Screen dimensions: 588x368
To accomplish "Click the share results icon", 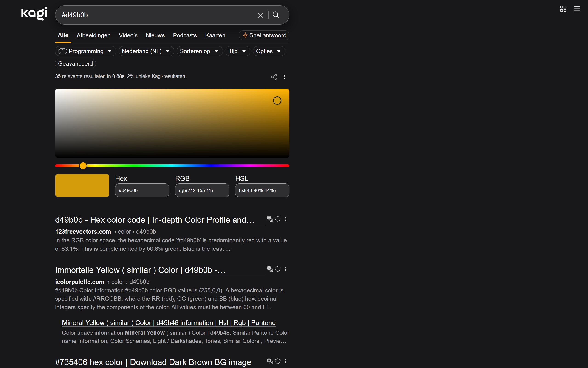I will [x=274, y=77].
